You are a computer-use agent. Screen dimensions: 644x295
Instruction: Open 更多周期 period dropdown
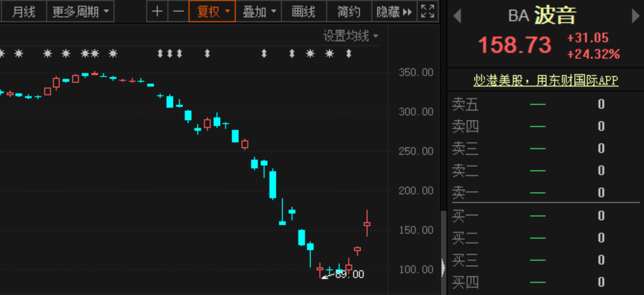(x=81, y=12)
